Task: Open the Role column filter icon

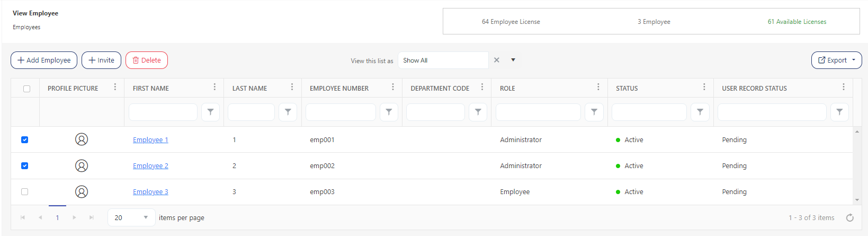Action: click(594, 112)
